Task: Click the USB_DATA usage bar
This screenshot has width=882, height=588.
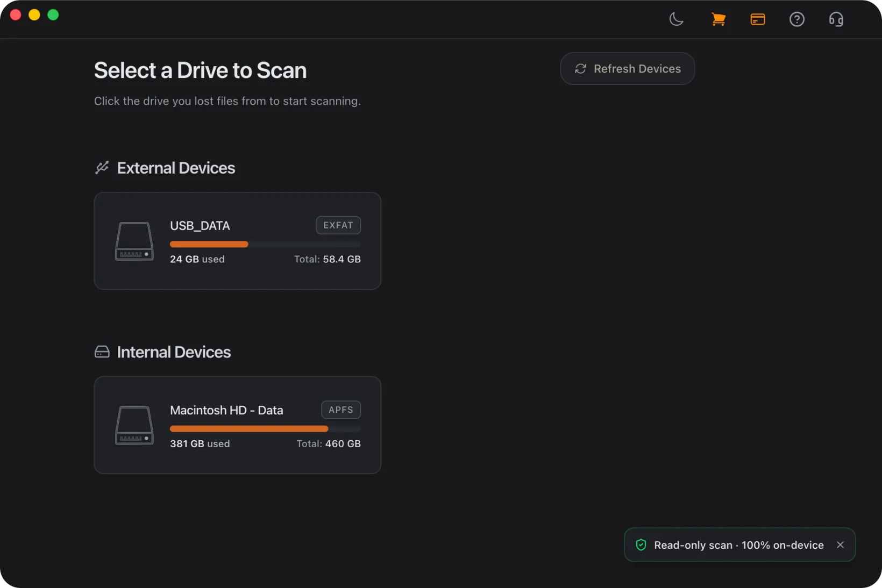Action: [x=265, y=244]
